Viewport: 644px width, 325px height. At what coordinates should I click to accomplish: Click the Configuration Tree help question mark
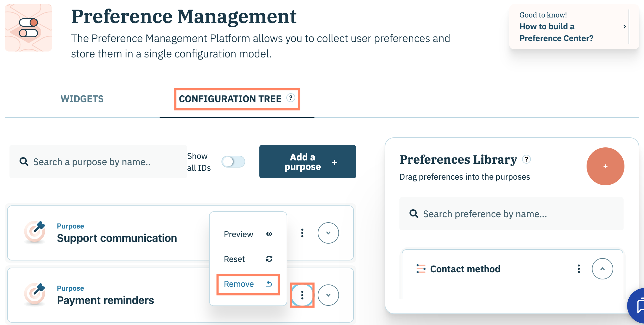click(x=291, y=98)
